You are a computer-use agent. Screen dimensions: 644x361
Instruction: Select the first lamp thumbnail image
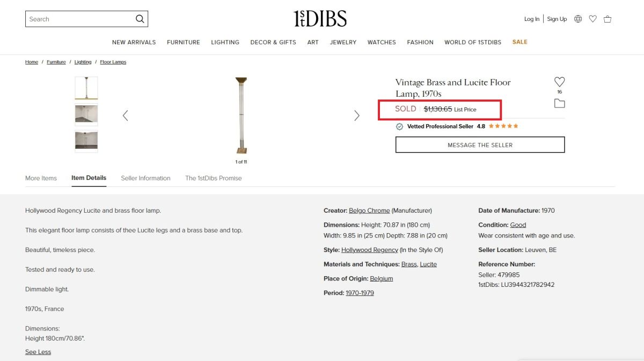[x=86, y=88]
